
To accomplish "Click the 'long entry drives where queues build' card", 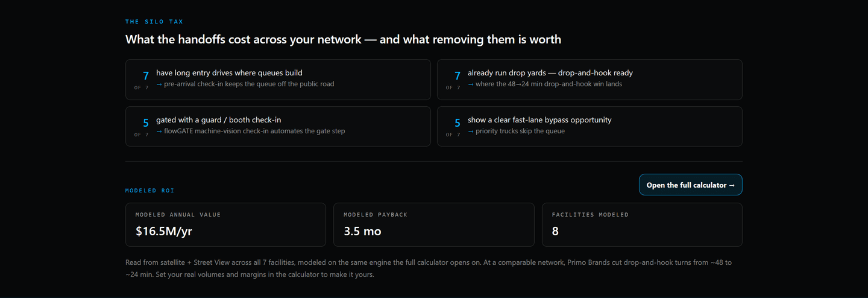I will (x=278, y=80).
